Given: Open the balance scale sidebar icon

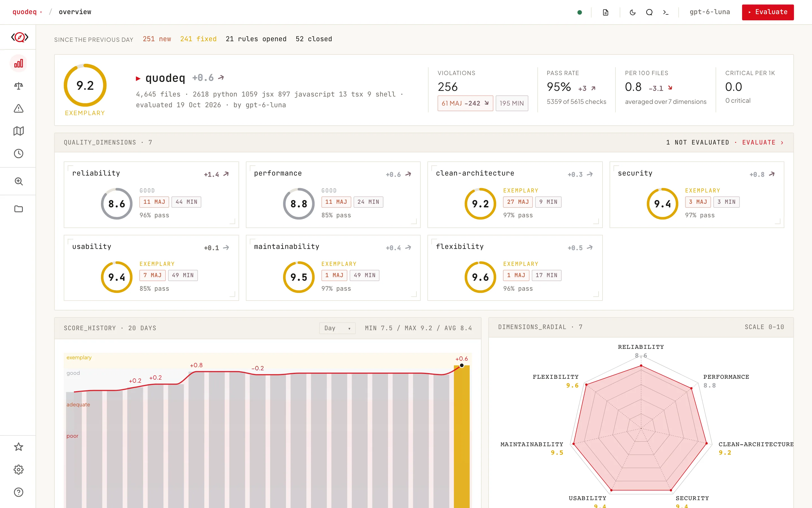Looking at the screenshot, I should (x=18, y=86).
